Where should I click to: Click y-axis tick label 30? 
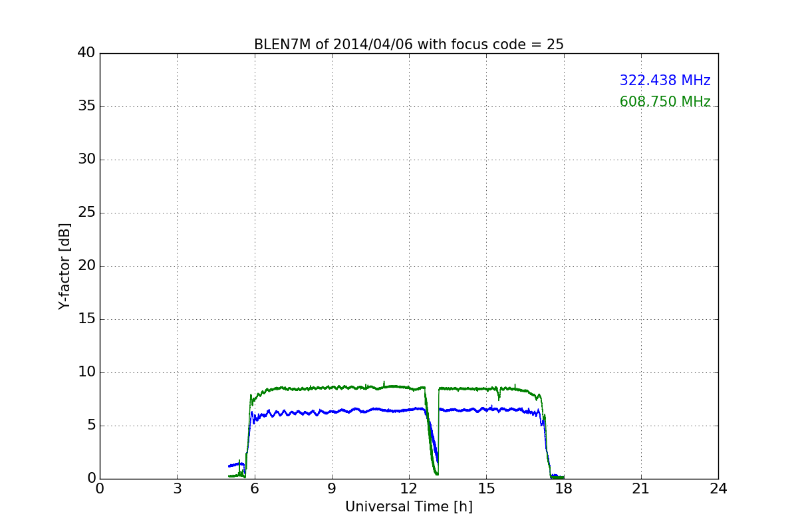tap(86, 160)
